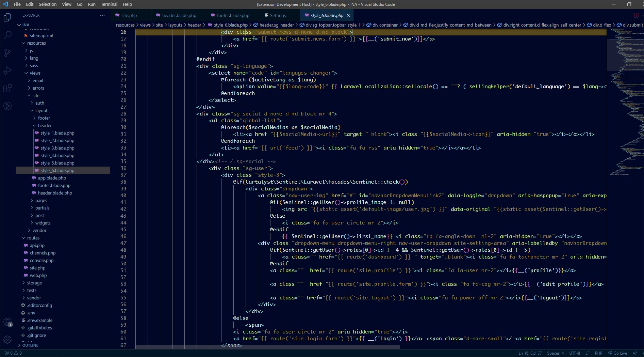The height and width of the screenshot is (357, 644).
Task: Click the VS Code logo icon
Action: pyautogui.click(x=5, y=4)
